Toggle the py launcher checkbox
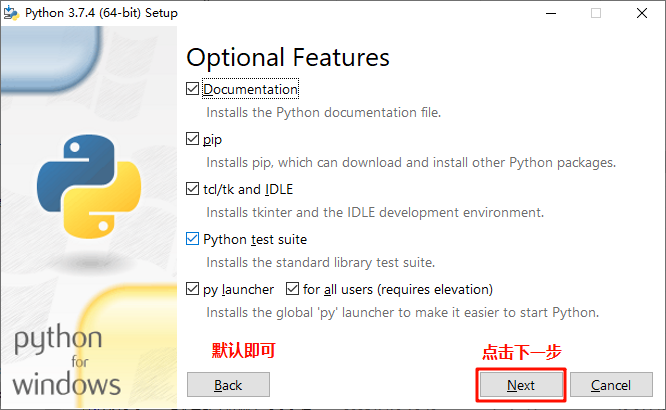666x410 pixels. pyautogui.click(x=193, y=289)
